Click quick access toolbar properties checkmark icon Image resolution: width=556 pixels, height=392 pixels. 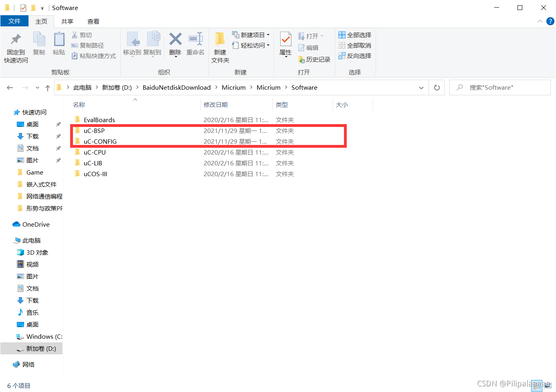[x=23, y=8]
